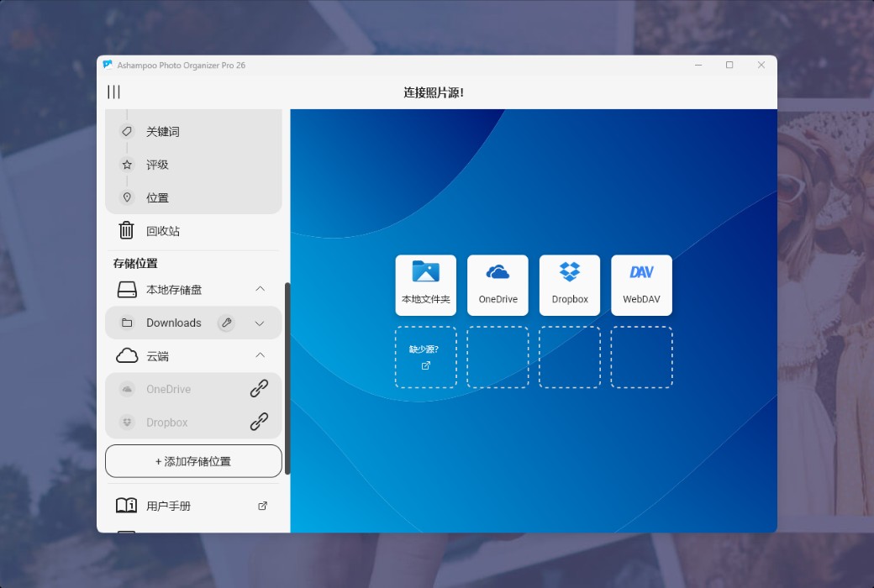Open the 回收站 trash icon
874x588 pixels.
tap(127, 230)
